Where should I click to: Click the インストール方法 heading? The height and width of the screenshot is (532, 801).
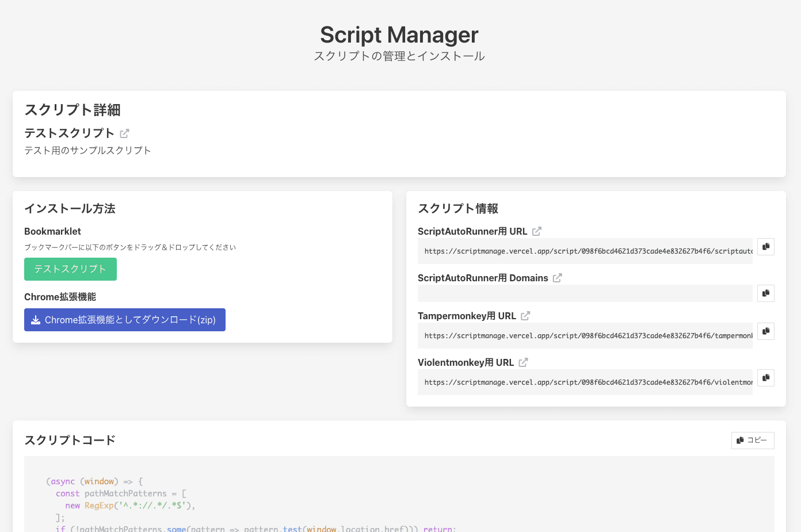pyautogui.click(x=70, y=209)
